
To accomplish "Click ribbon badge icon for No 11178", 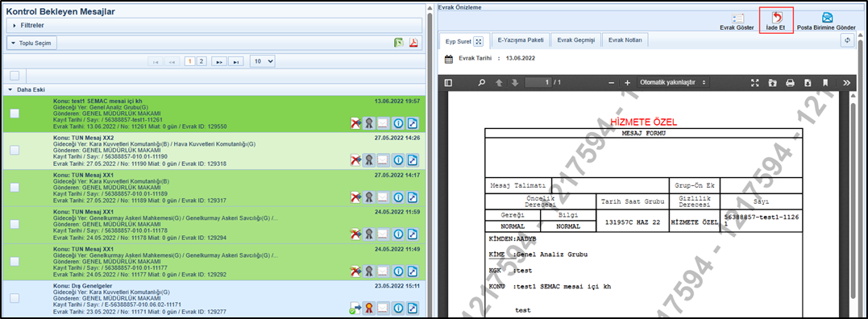I will click(x=369, y=234).
